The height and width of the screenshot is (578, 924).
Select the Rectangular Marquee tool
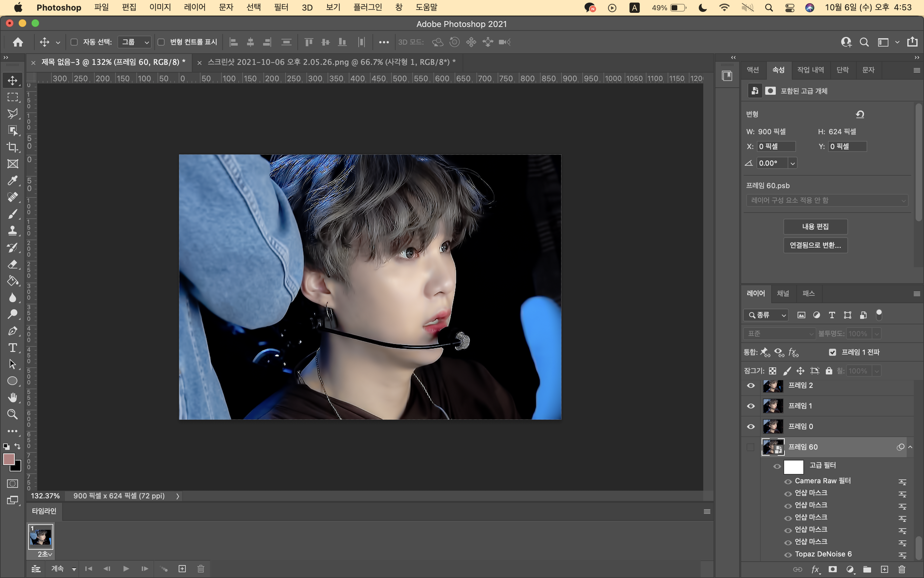(x=13, y=97)
